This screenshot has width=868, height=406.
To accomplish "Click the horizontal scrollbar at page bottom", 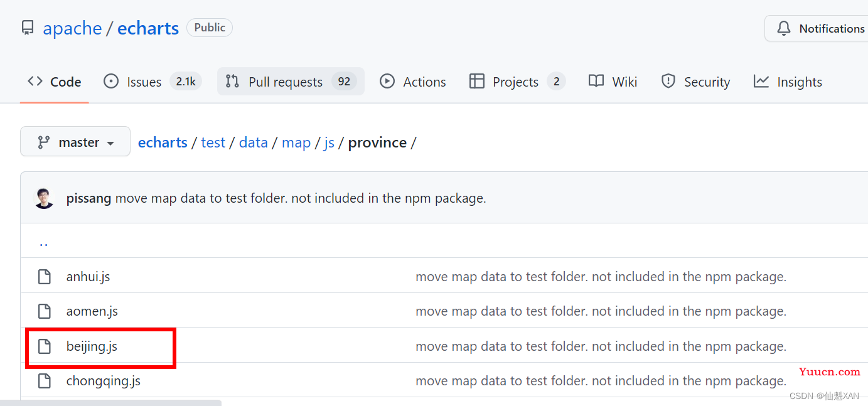I will 110,403.
